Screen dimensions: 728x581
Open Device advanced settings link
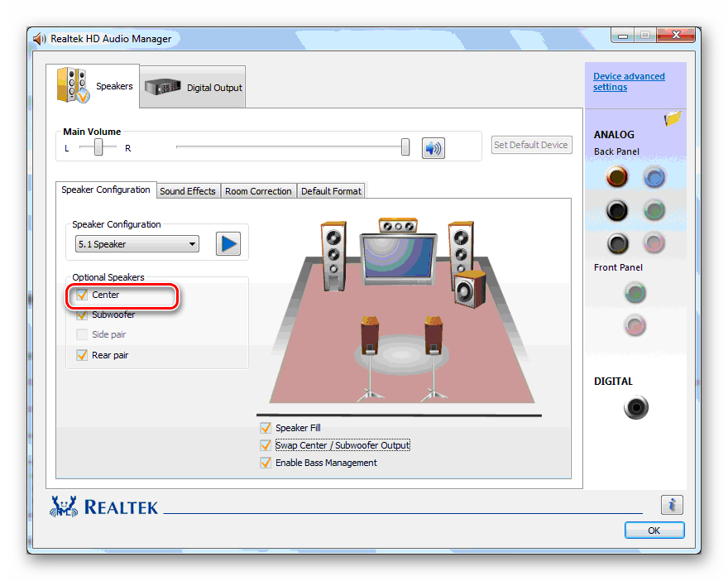pyautogui.click(x=628, y=82)
